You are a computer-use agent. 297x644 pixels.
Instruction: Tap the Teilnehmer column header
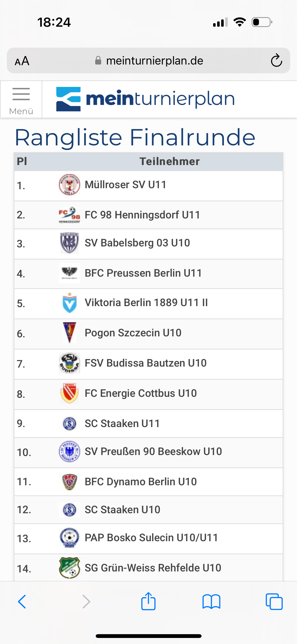point(170,162)
